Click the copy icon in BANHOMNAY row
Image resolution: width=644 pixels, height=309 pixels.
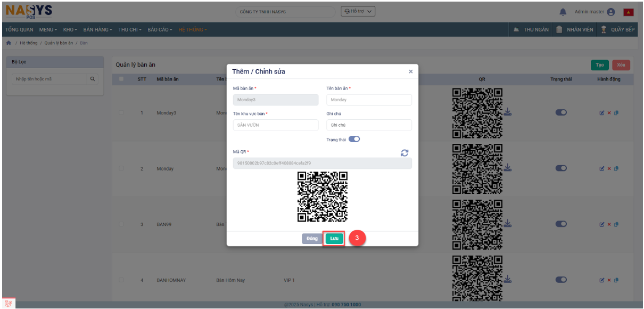pos(616,280)
